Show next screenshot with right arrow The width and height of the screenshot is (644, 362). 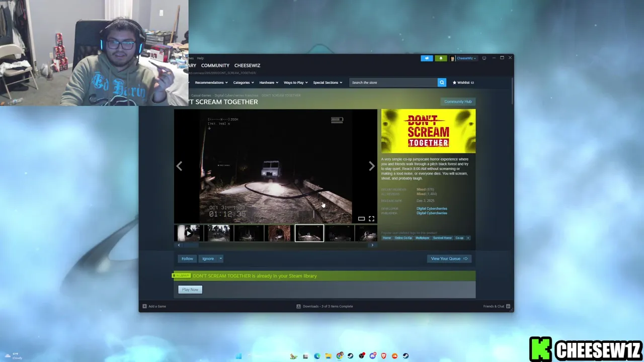(x=372, y=166)
